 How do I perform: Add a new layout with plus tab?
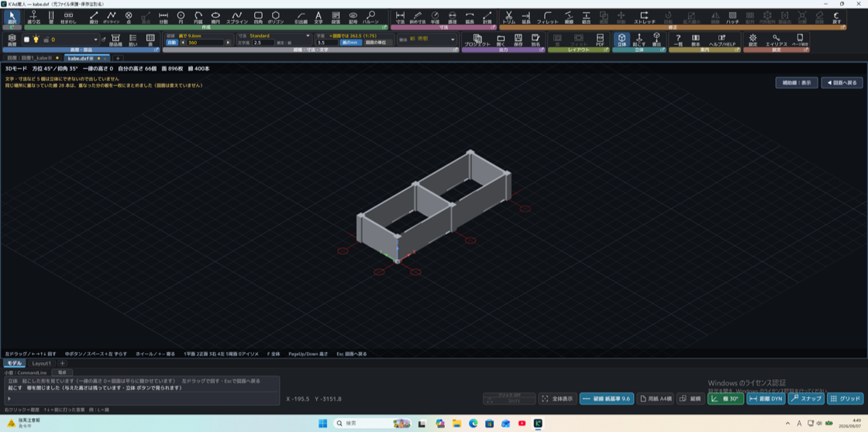[x=63, y=363]
